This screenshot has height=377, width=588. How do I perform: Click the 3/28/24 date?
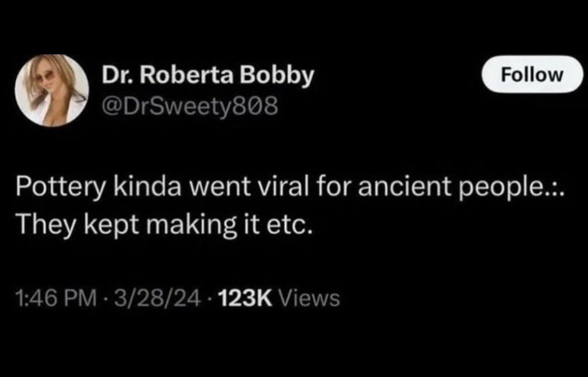pos(159,299)
